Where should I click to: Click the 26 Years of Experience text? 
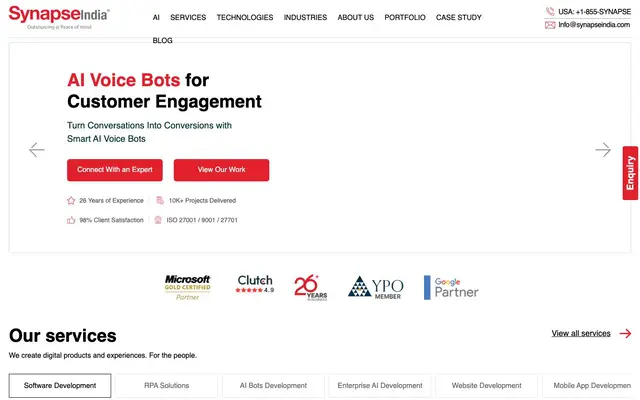[x=111, y=200]
